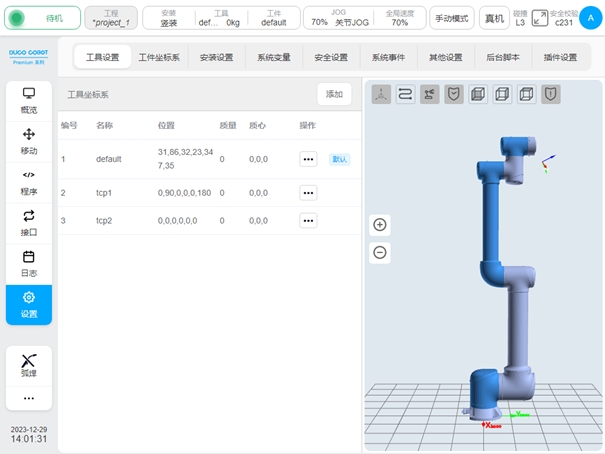Viewport: 605px width, 454px height.
Task: Adjust the 全局速度 global speed control
Action: tap(399, 18)
